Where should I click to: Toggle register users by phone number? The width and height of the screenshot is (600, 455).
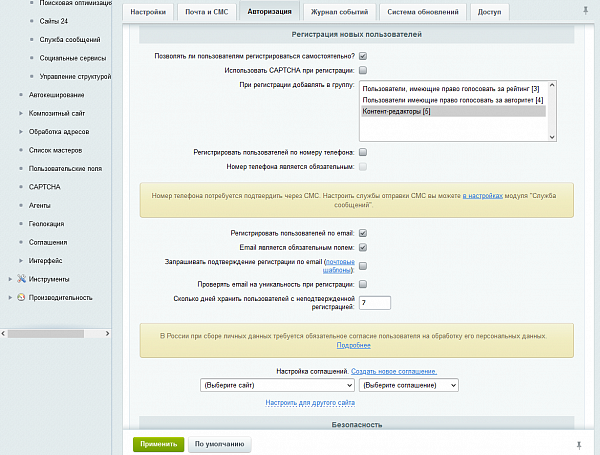pyautogui.click(x=363, y=151)
